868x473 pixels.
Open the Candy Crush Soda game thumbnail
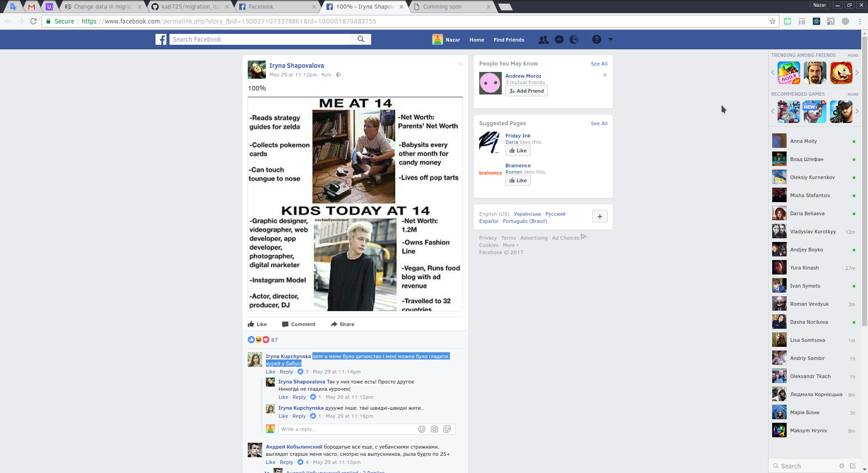pos(789,73)
